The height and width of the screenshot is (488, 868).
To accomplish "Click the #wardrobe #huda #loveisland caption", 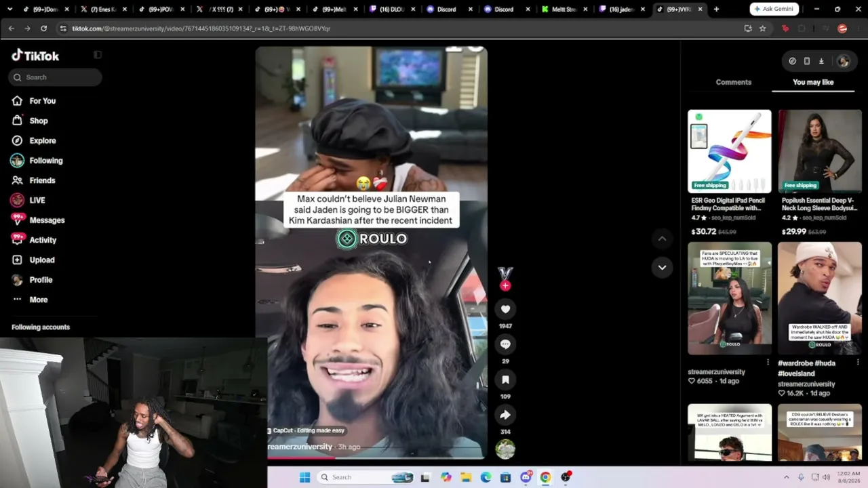I will [807, 368].
